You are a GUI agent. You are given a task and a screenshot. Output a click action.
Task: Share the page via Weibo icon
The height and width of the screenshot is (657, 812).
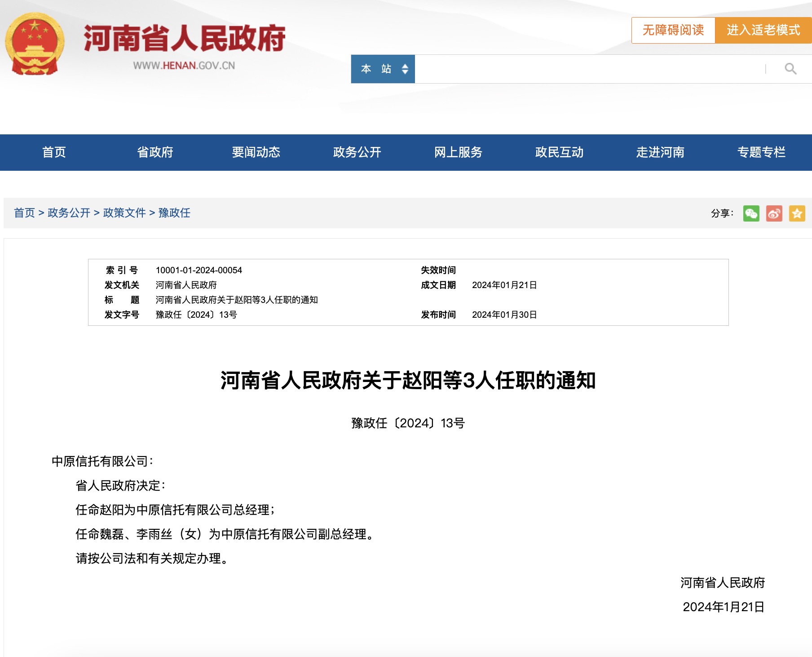(774, 213)
